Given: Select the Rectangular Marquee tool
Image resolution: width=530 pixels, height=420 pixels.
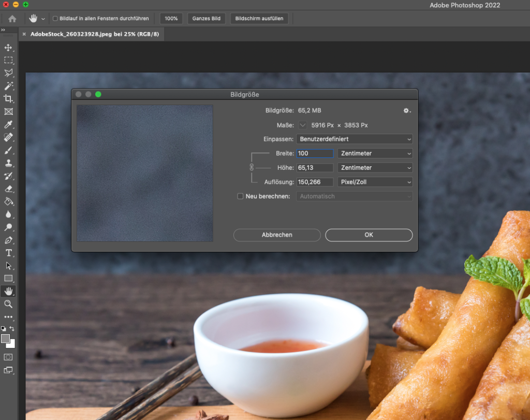Looking at the screenshot, I should coord(8,60).
